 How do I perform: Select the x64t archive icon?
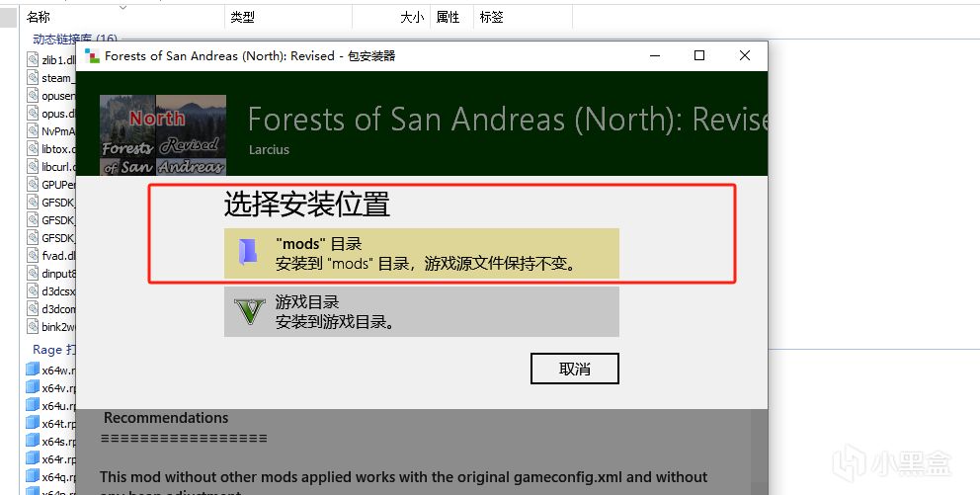click(x=33, y=423)
